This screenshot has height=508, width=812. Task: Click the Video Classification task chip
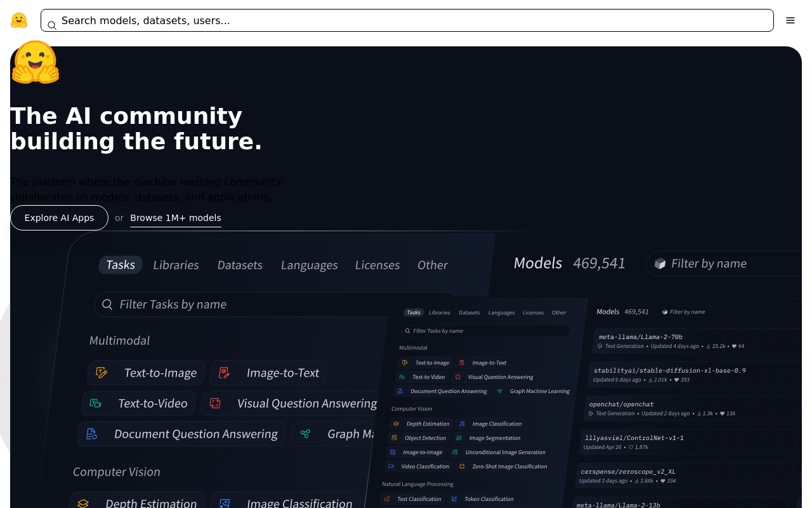point(418,467)
